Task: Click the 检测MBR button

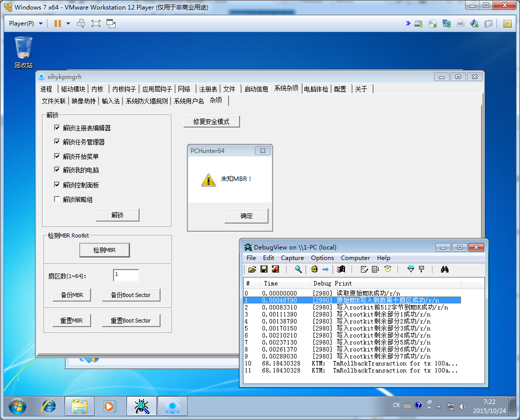Action: [x=104, y=250]
